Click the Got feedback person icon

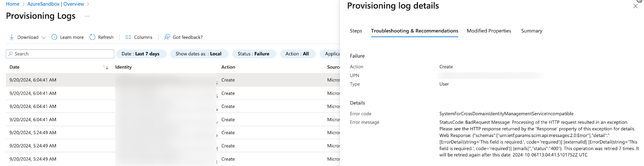pos(167,37)
